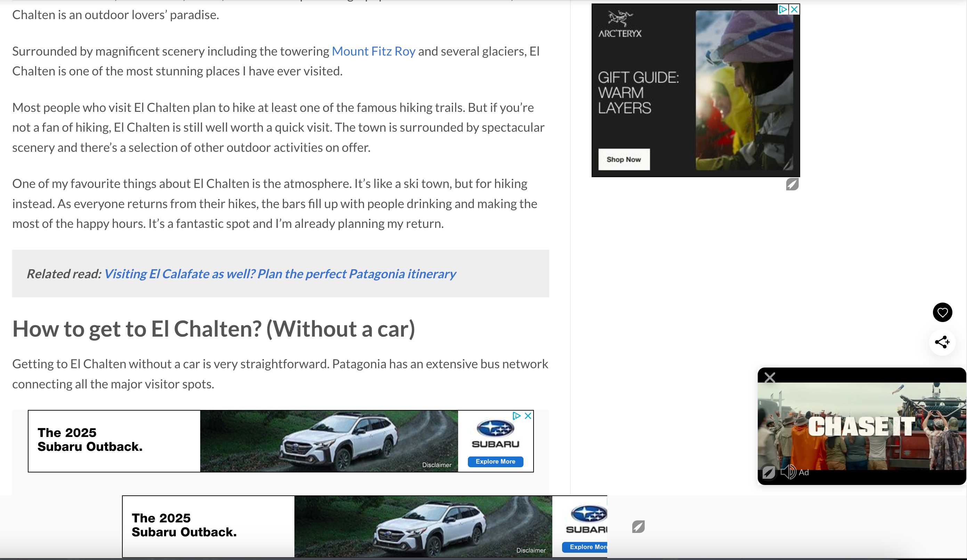Open AdChoices icon on inline Subaru ad
Screen dimensions: 967x560
(x=517, y=416)
